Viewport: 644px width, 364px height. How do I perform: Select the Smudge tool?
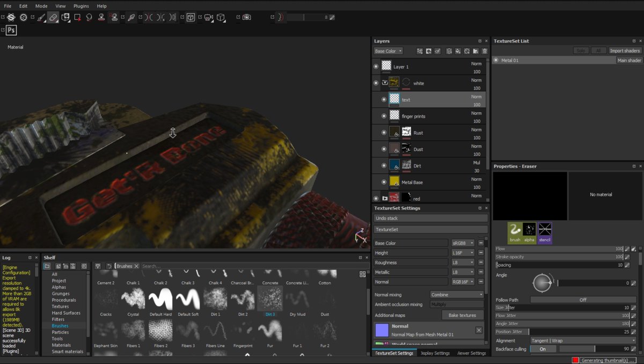pyautogui.click(x=89, y=17)
